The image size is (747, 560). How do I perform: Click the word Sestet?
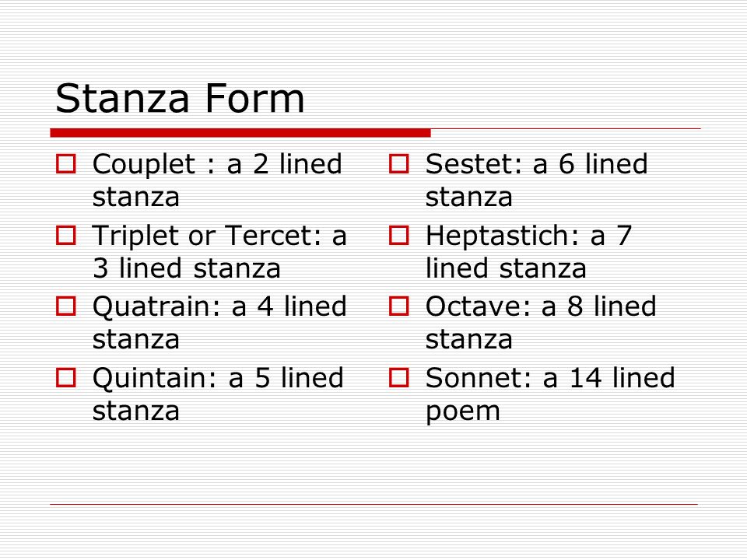tap(468, 164)
